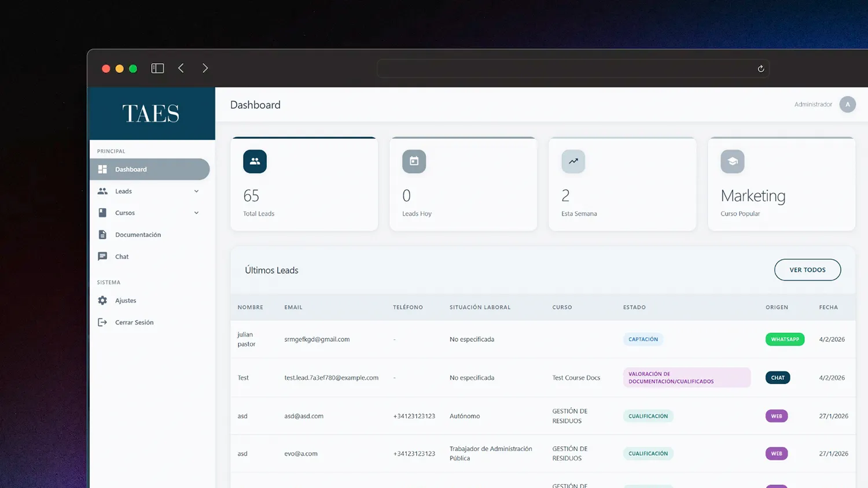
Task: Go back with browser back arrow
Action: pos(181,68)
